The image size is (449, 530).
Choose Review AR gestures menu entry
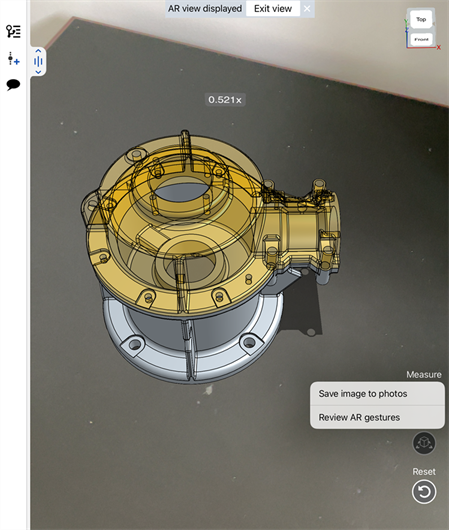pos(377,417)
